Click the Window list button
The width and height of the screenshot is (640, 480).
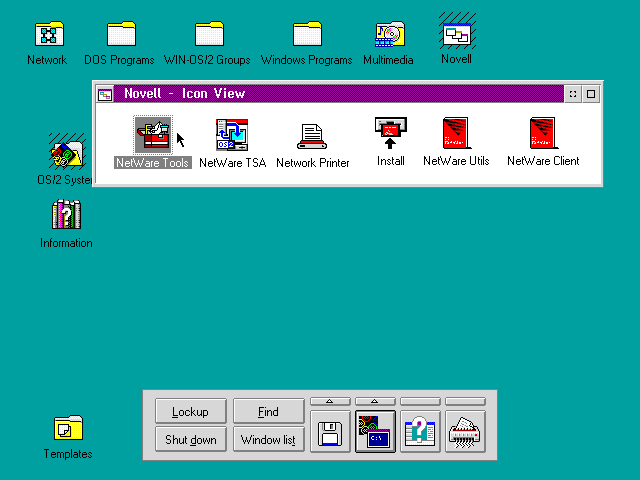pos(269,439)
